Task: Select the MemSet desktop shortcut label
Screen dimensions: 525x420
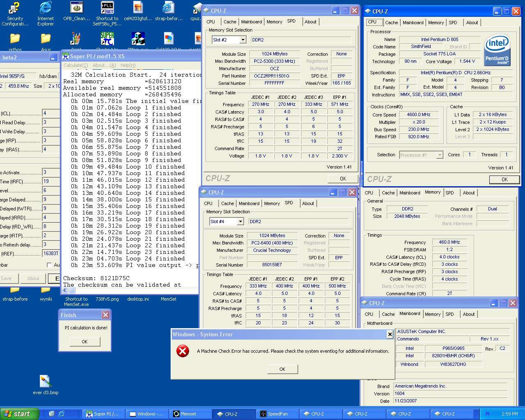Action: click(169, 299)
